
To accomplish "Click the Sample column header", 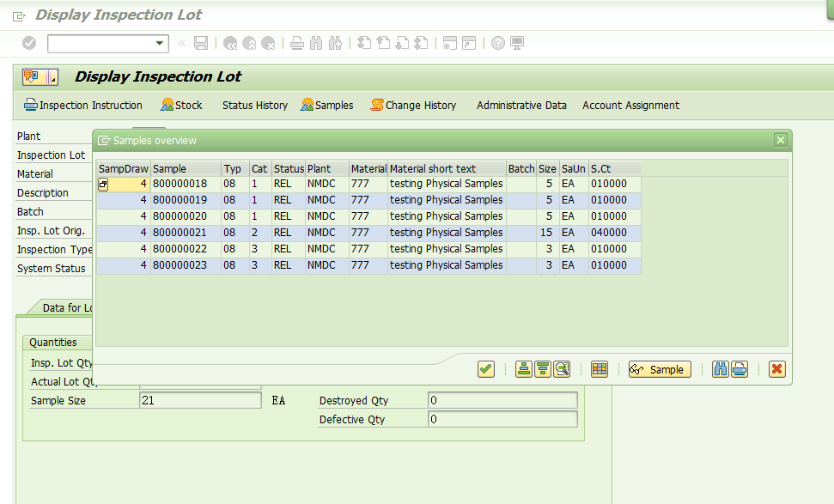I will tap(186, 168).
